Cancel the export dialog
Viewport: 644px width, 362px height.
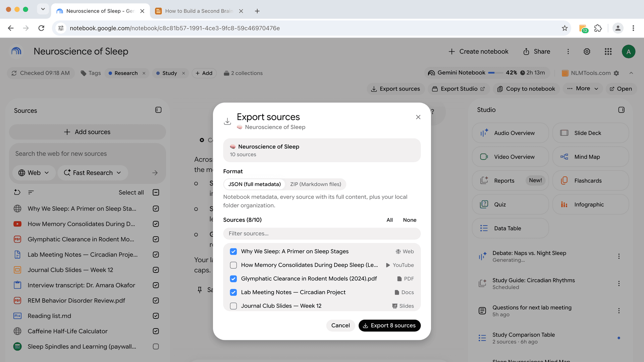(x=340, y=325)
